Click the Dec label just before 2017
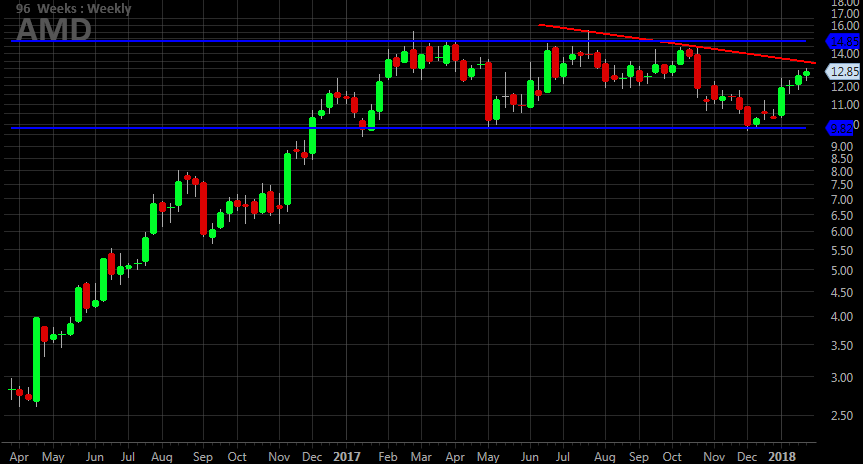The width and height of the screenshot is (863, 464). [x=312, y=457]
